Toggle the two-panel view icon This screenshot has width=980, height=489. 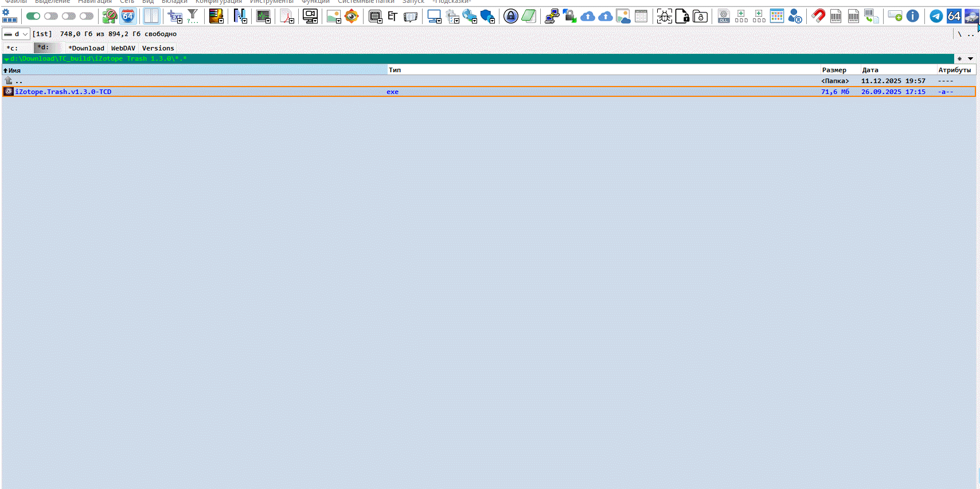[x=151, y=16]
